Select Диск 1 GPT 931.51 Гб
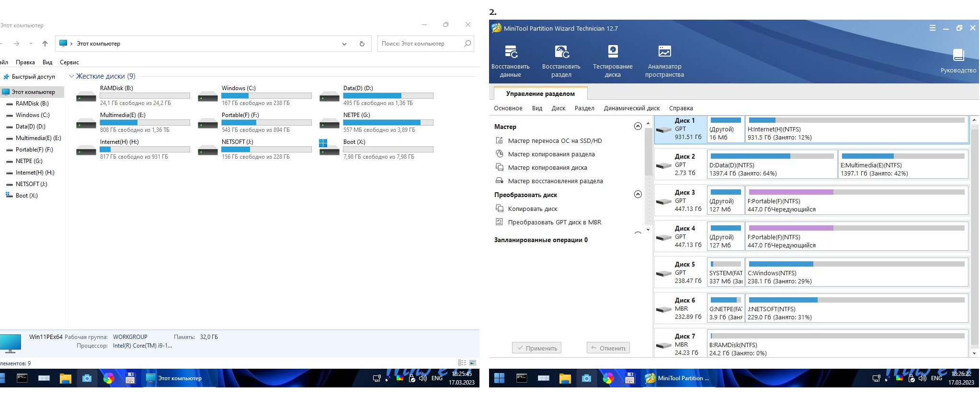Image resolution: width=980 pixels, height=397 pixels. tap(681, 129)
